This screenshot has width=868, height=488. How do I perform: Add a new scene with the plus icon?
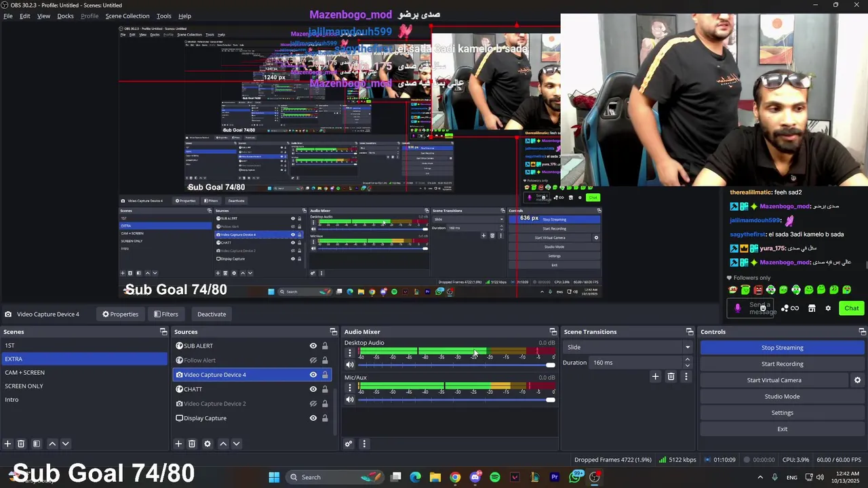[7, 444]
